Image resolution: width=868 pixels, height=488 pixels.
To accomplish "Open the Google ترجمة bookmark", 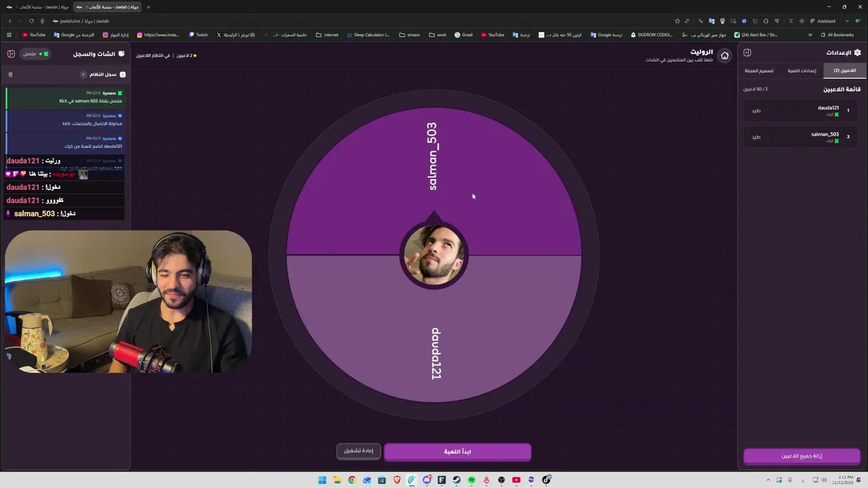I will pos(606,35).
